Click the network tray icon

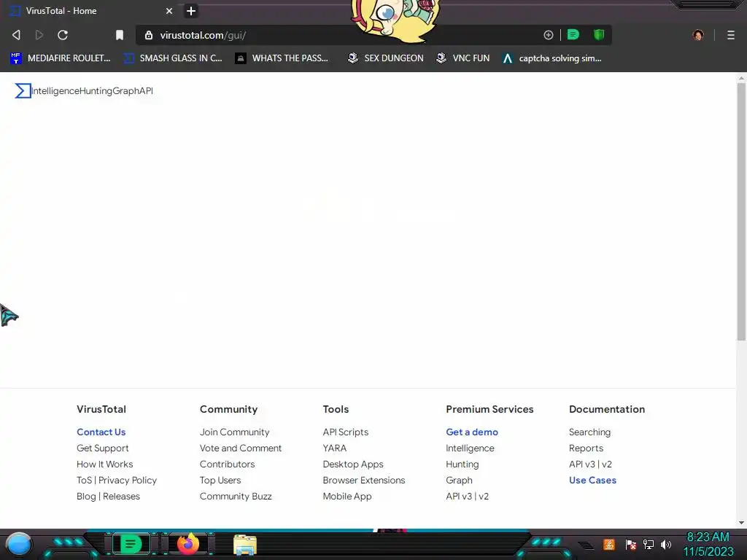tap(649, 544)
